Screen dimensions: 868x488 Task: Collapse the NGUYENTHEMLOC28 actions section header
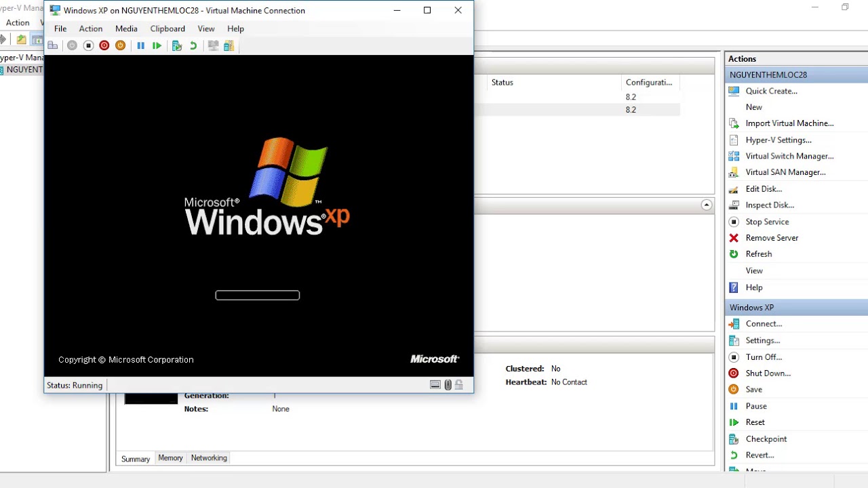point(796,75)
